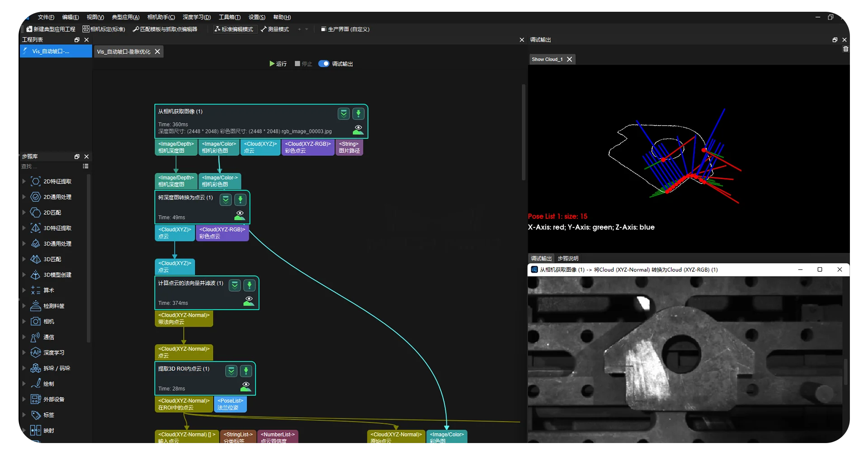Image resolution: width=868 pixels, height=453 pixels.
Task: Expand the 相机 tree arrow
Action: [24, 321]
